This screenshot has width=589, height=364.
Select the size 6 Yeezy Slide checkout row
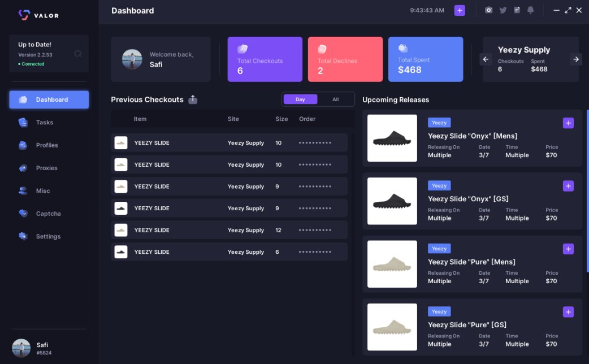229,252
